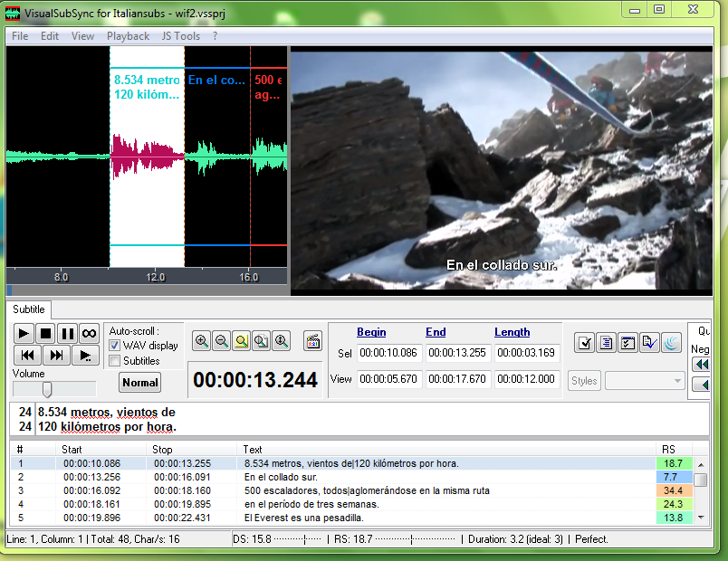Open the Playback menu
The width and height of the screenshot is (728, 561).
[x=128, y=36]
